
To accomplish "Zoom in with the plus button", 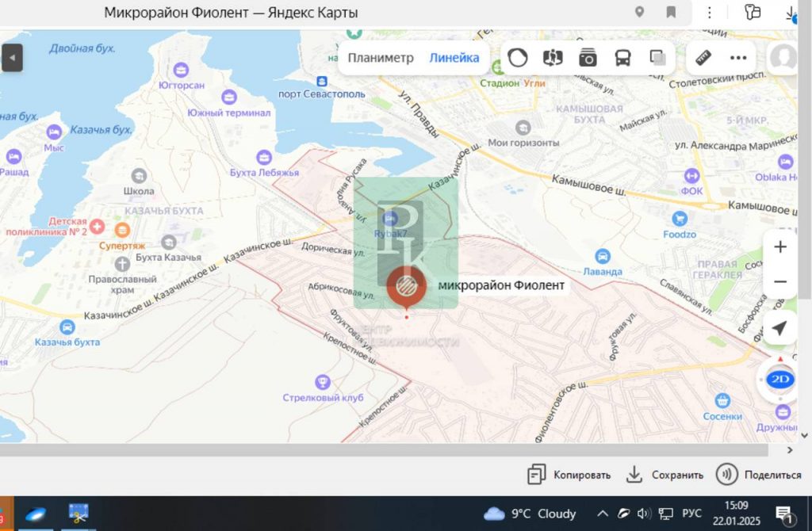I will 780,247.
